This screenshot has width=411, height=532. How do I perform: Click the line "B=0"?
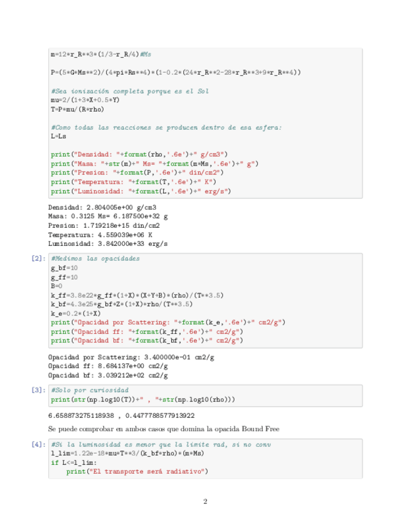(56, 286)
